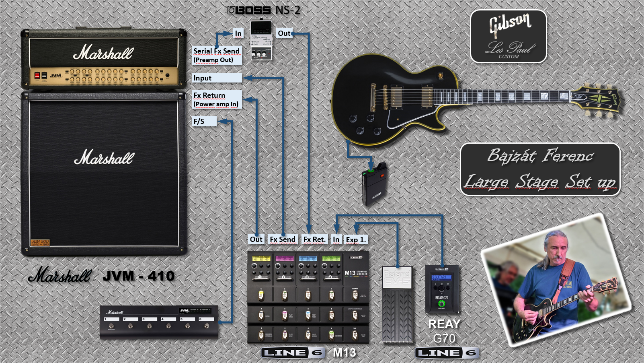The width and height of the screenshot is (644, 363).
Task: Click the Gibson Les Paul Custom logo badge
Action: (x=509, y=36)
